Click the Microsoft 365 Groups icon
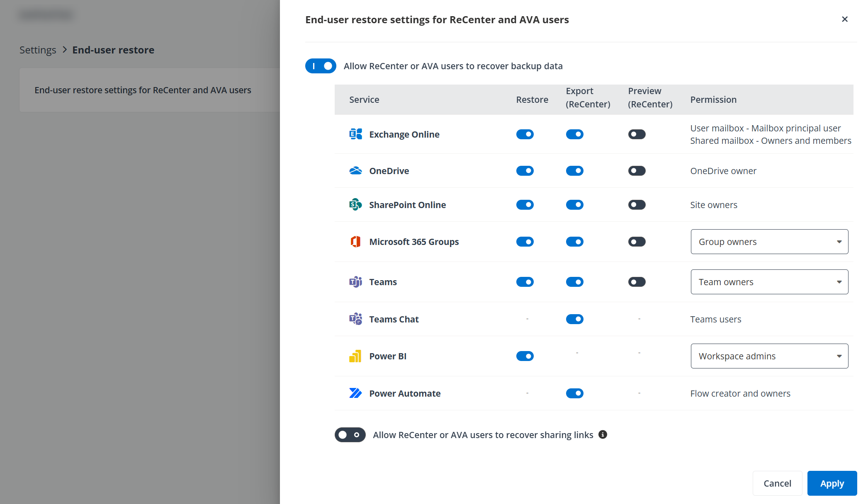 tap(355, 242)
